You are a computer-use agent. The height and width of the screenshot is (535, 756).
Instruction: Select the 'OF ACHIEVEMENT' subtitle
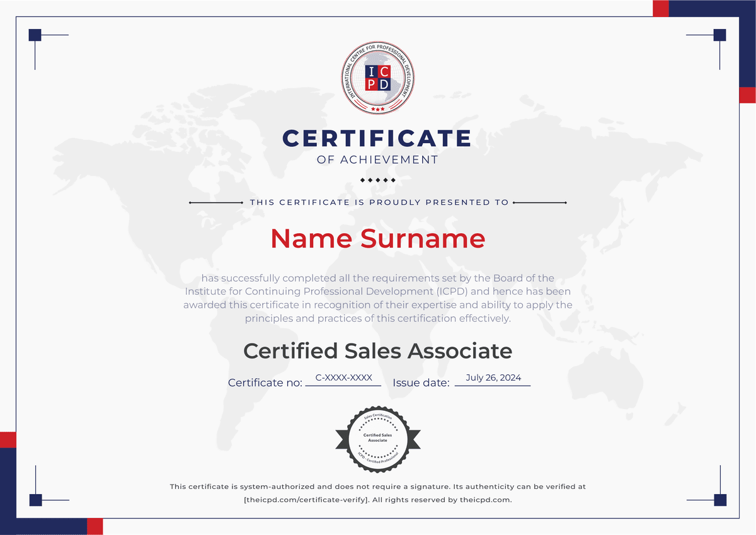click(x=377, y=160)
